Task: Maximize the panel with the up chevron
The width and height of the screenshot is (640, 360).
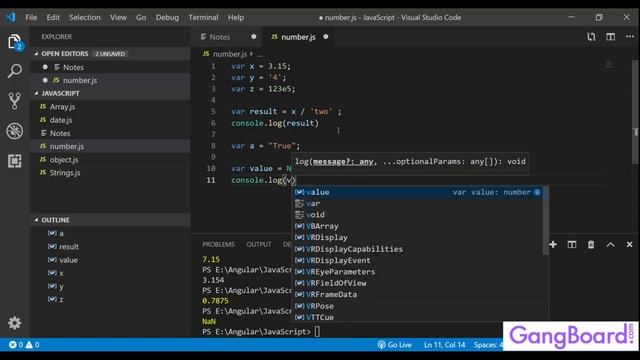Action: (610, 244)
